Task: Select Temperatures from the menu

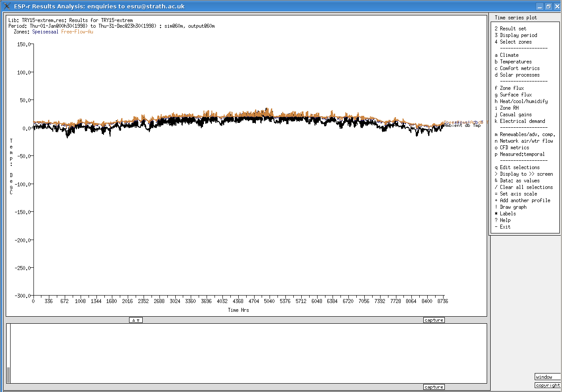Action: pos(515,62)
